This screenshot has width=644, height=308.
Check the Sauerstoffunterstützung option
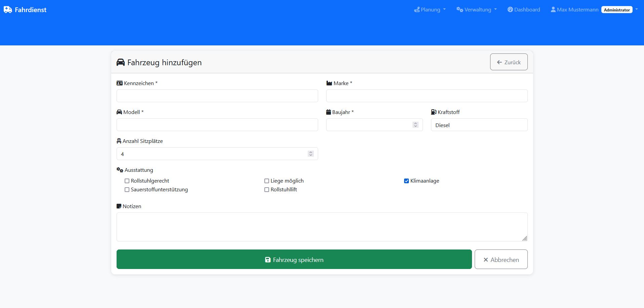(x=127, y=190)
